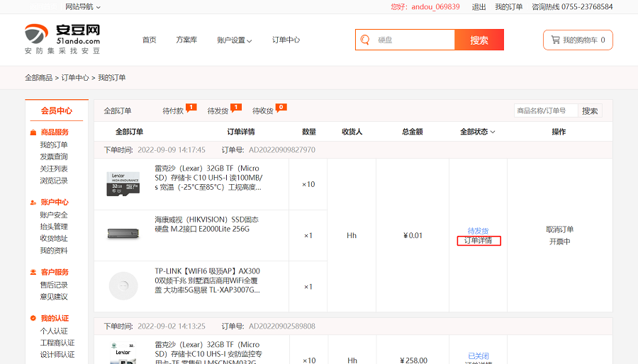Open 售后记录 in sidebar
The height and width of the screenshot is (364, 638).
click(54, 285)
